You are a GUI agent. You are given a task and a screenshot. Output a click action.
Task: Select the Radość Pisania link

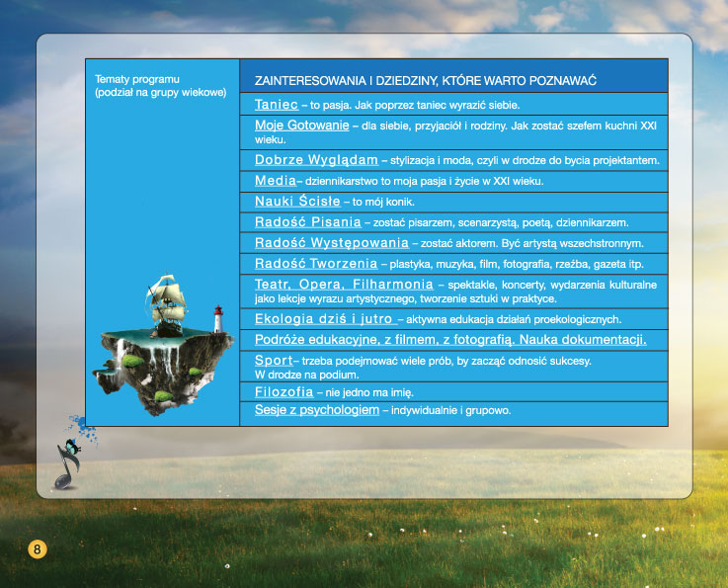pos(308,222)
